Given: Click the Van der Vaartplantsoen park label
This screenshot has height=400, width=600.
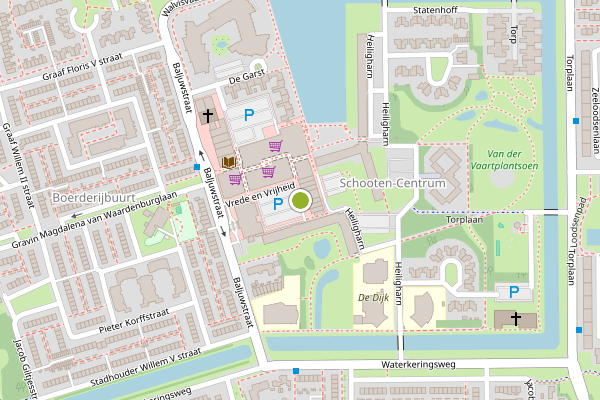Looking at the screenshot, I should [x=504, y=160].
